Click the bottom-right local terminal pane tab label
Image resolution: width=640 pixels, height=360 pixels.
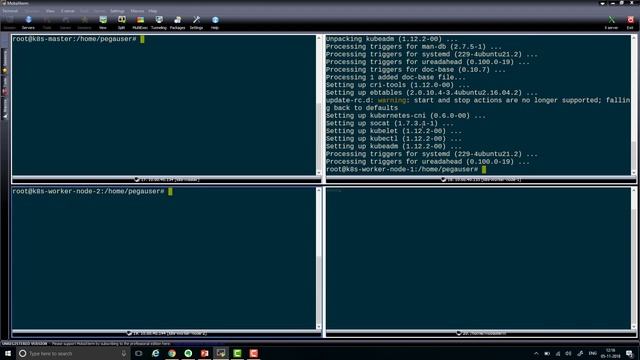481,333
